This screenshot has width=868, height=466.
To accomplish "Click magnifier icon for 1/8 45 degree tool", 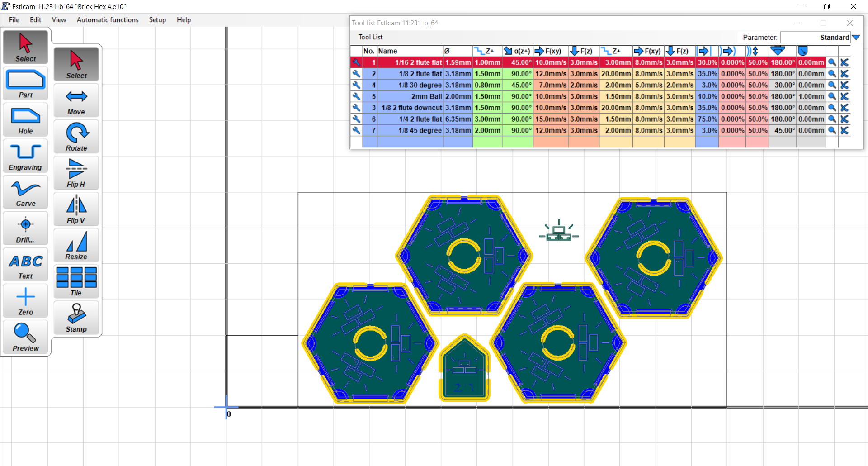I will click(832, 130).
